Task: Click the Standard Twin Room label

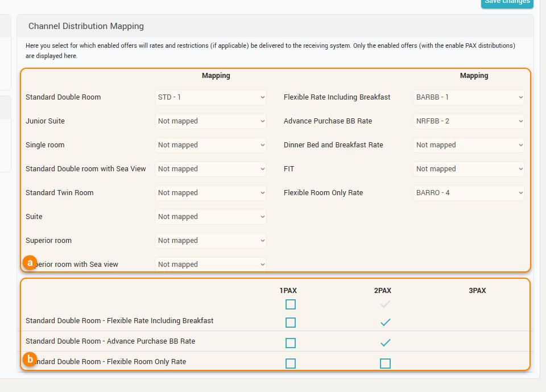Action: pos(60,193)
